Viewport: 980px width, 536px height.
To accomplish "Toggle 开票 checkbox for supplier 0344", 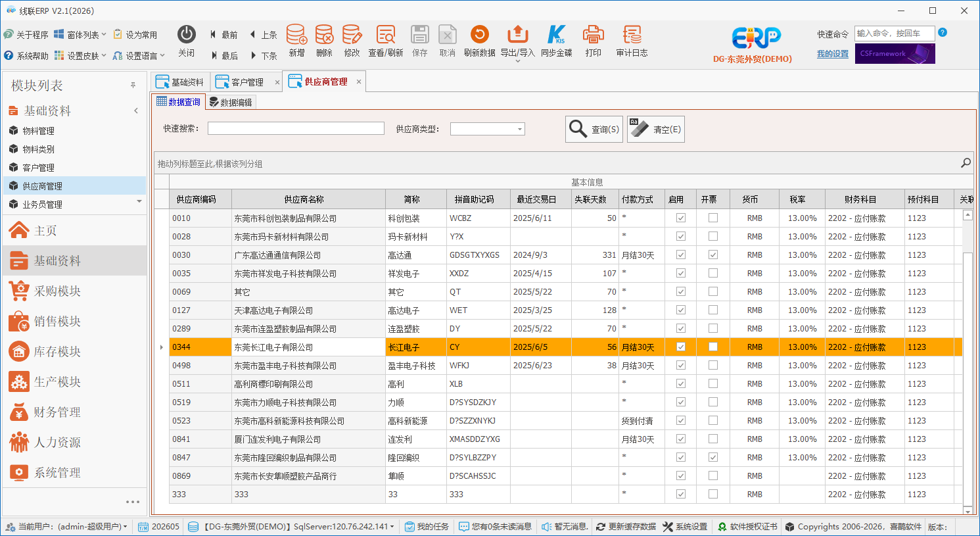I will pyautogui.click(x=713, y=347).
